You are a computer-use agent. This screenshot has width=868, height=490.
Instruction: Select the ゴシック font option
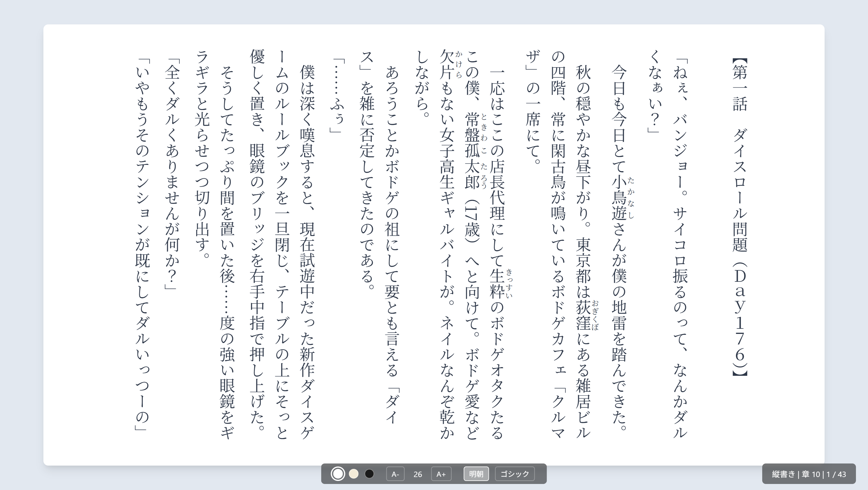[x=514, y=474]
